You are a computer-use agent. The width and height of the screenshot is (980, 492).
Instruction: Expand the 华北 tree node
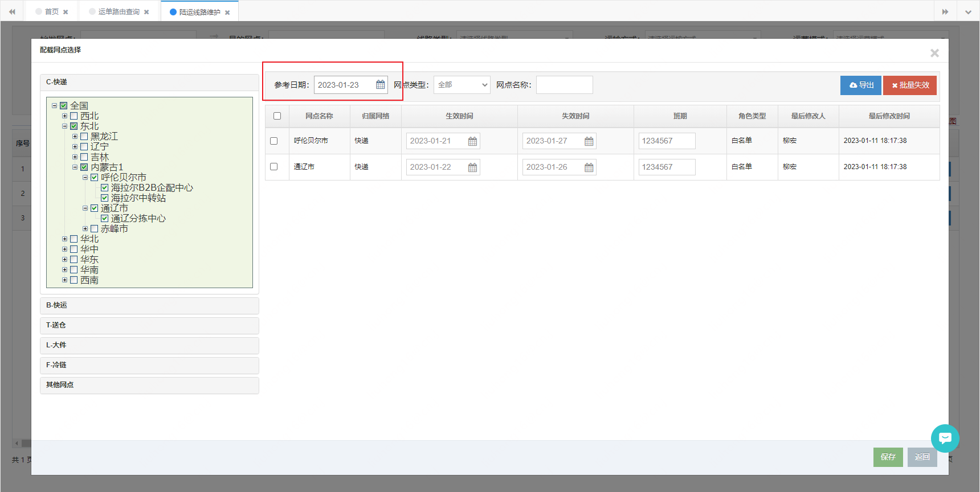pyautogui.click(x=64, y=239)
